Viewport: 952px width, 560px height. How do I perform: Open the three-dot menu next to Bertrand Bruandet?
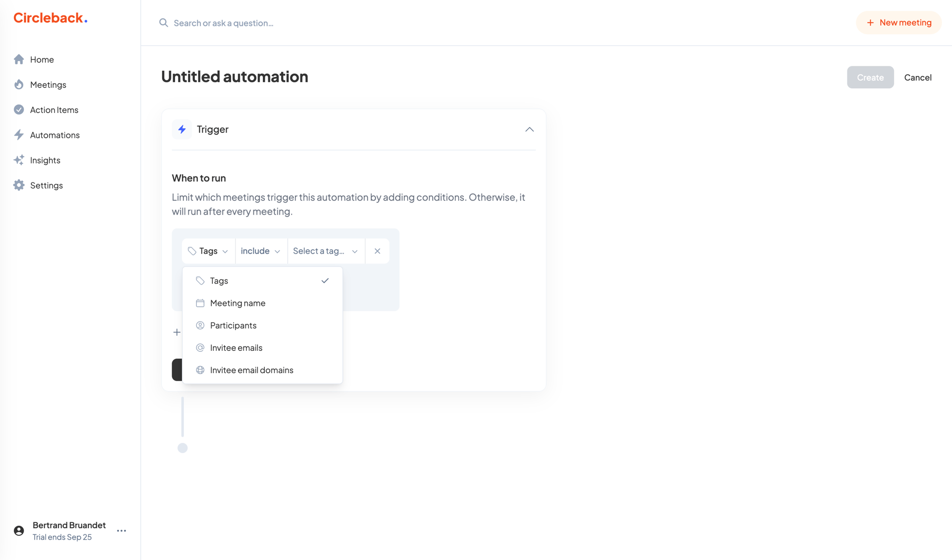click(121, 530)
